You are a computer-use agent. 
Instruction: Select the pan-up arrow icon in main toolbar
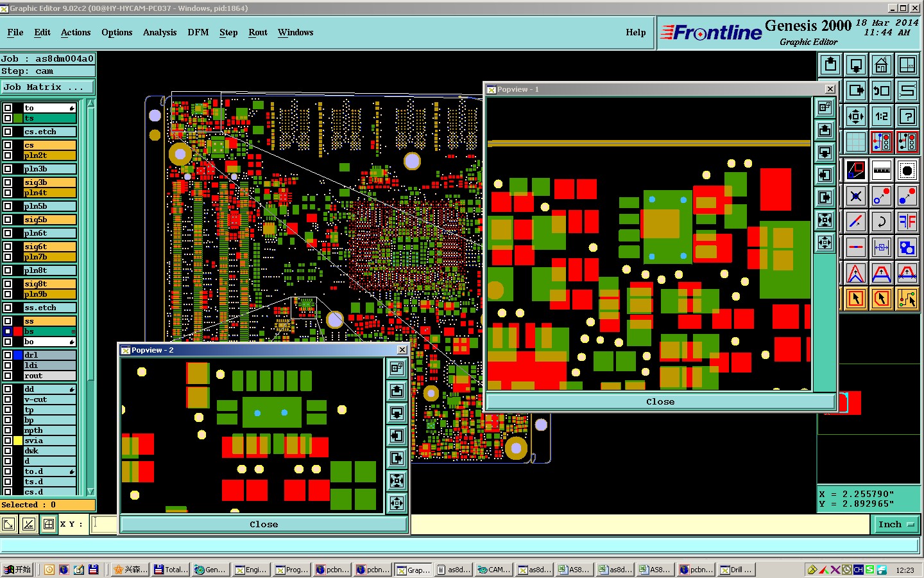(x=831, y=65)
